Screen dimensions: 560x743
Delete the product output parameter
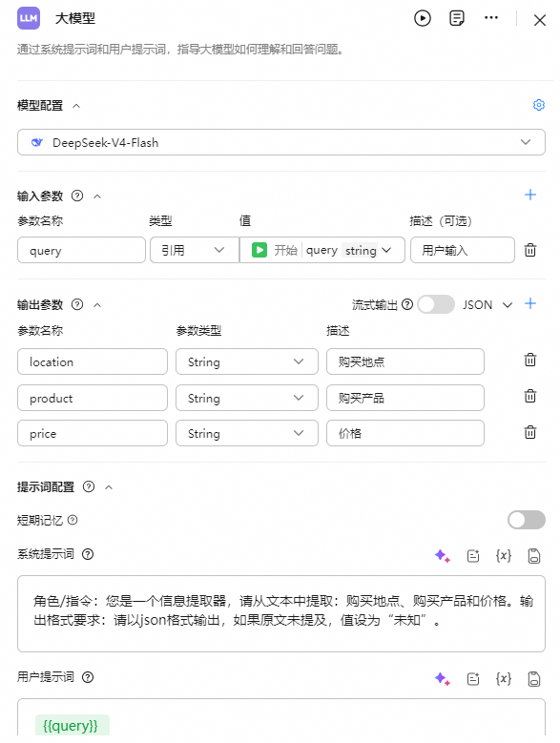530,396
